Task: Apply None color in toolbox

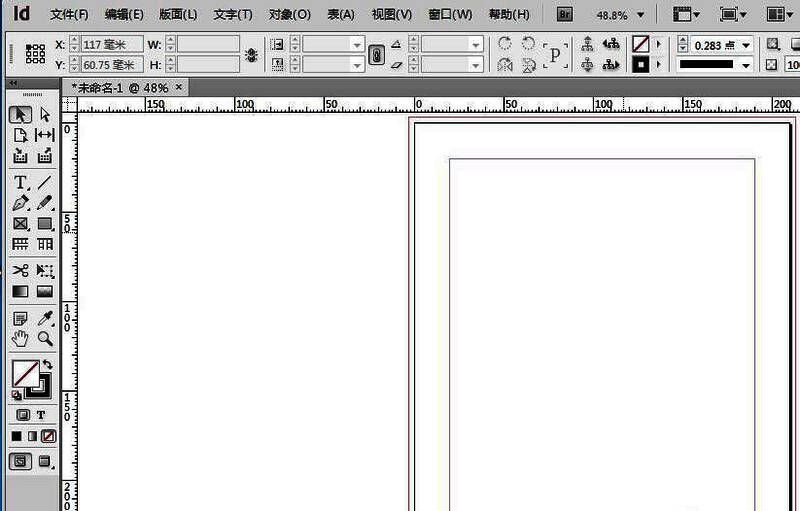Action: [48, 436]
